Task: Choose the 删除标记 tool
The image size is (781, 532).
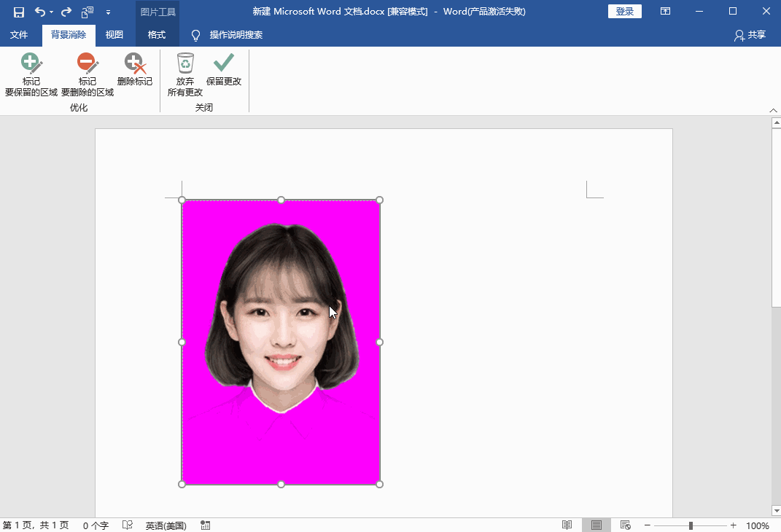Action: (x=135, y=70)
